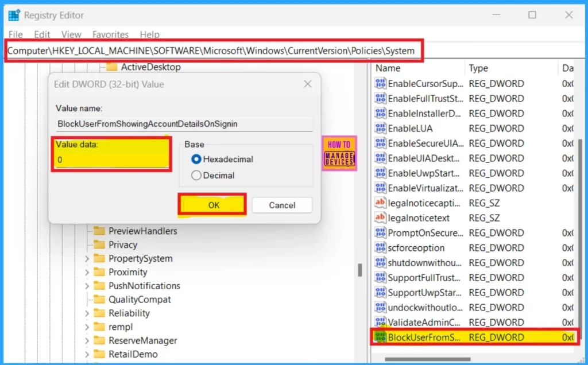Screen dimensions: 588x365
Task: Select the EnableLUA value icon
Action: tap(380, 128)
